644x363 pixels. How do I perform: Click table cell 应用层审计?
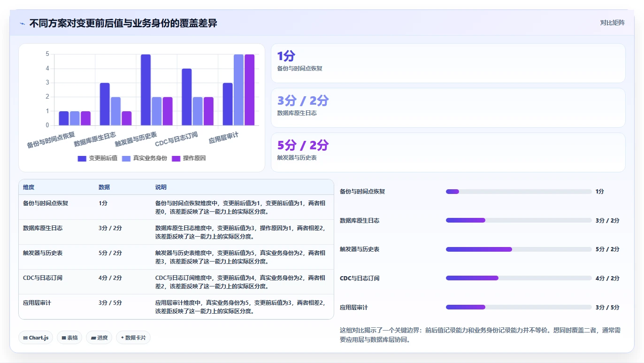coord(37,303)
